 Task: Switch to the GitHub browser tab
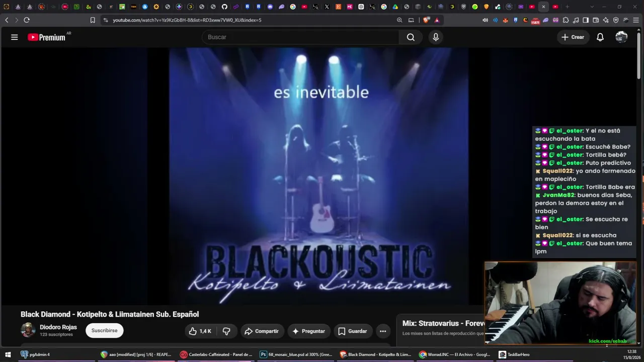pyautogui.click(x=224, y=7)
